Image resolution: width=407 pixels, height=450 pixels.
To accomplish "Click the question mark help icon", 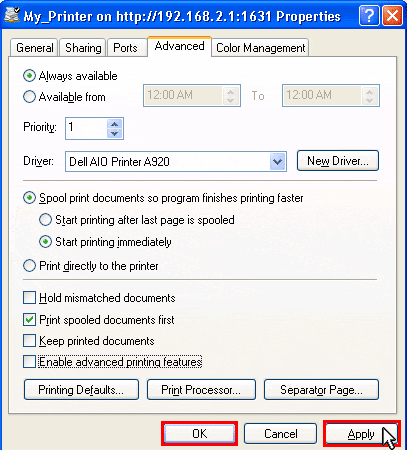I will tap(369, 16).
